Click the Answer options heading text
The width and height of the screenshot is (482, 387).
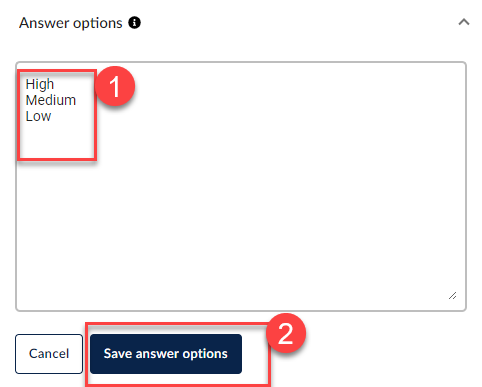[x=71, y=23]
